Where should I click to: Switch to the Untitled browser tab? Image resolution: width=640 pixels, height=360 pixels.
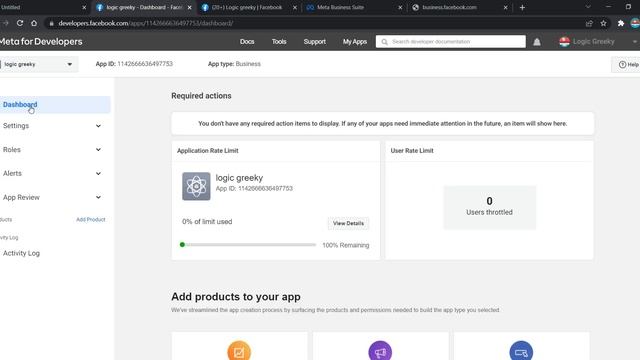click(43, 7)
